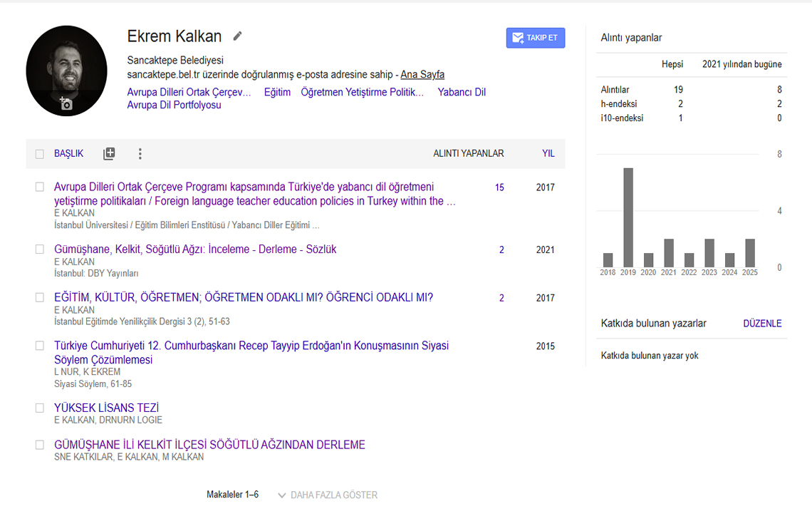
Task: Select checkbox for YÜKSEK LİSANS TEZİ
Action: (x=40, y=408)
